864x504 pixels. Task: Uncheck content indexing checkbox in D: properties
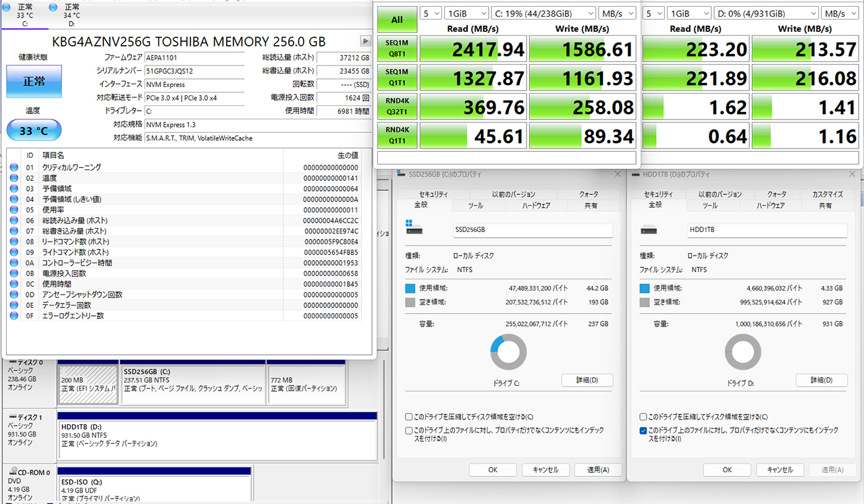click(643, 430)
